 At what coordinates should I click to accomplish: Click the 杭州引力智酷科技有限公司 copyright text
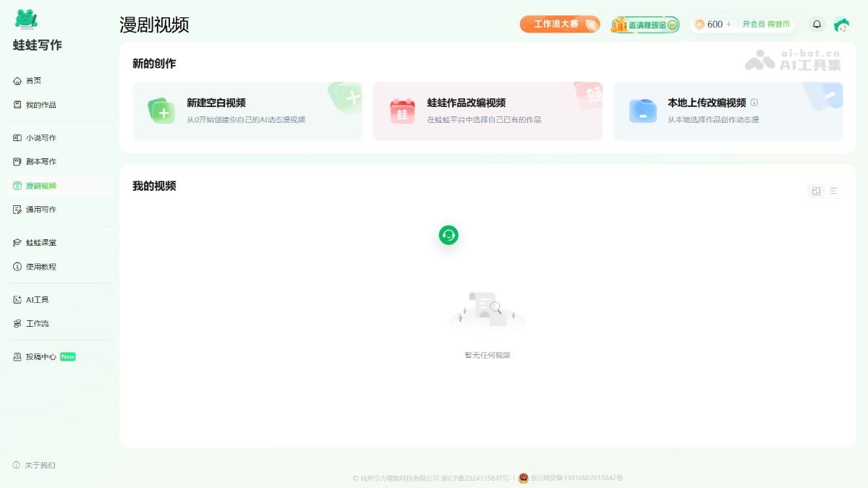tap(396, 478)
